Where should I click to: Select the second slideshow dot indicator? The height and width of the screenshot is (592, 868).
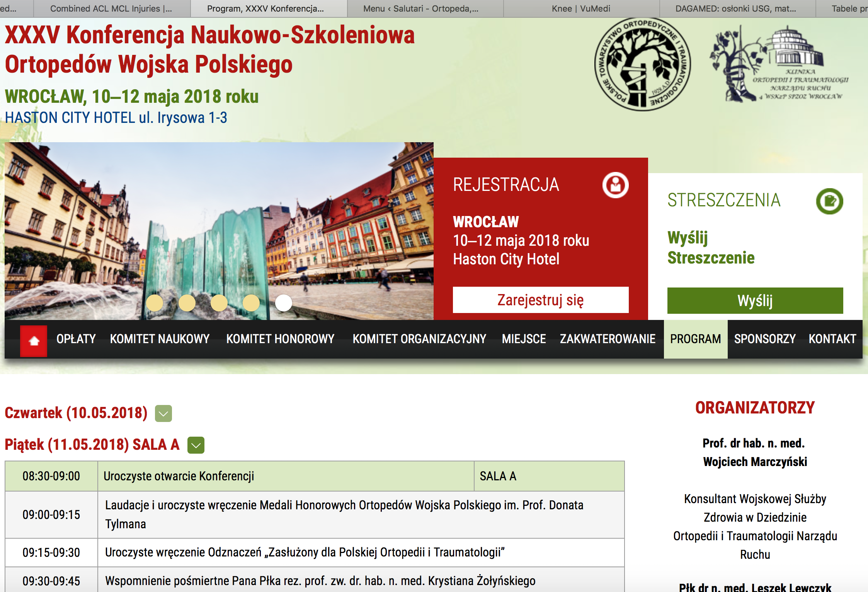(187, 303)
